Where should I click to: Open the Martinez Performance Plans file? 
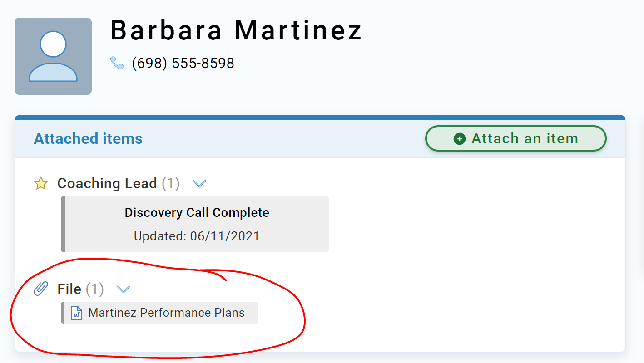(x=166, y=313)
